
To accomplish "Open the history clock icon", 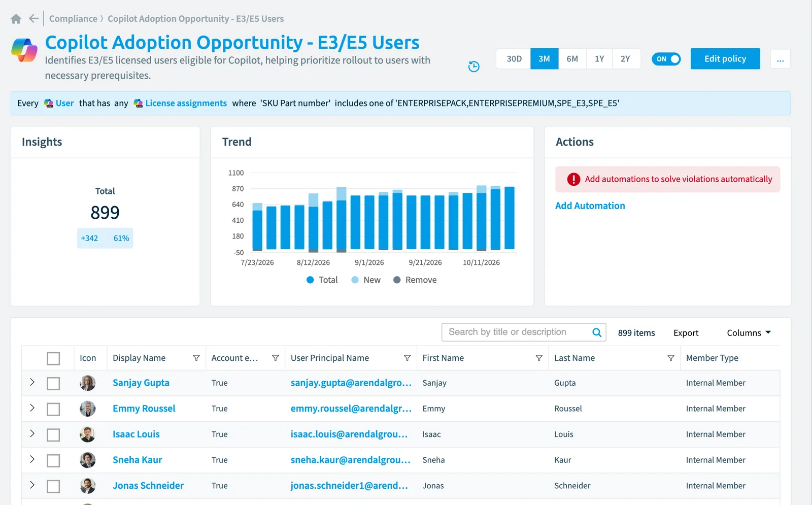I will pyautogui.click(x=473, y=66).
